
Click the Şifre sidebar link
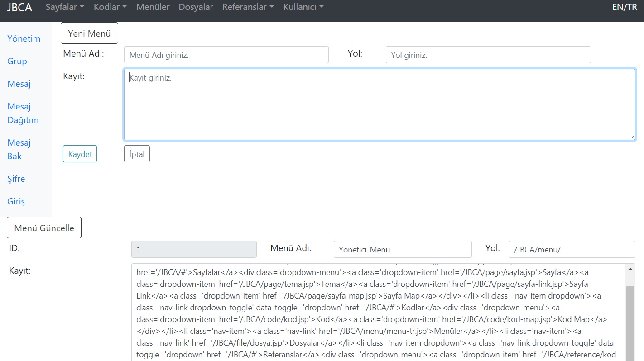pyautogui.click(x=16, y=179)
